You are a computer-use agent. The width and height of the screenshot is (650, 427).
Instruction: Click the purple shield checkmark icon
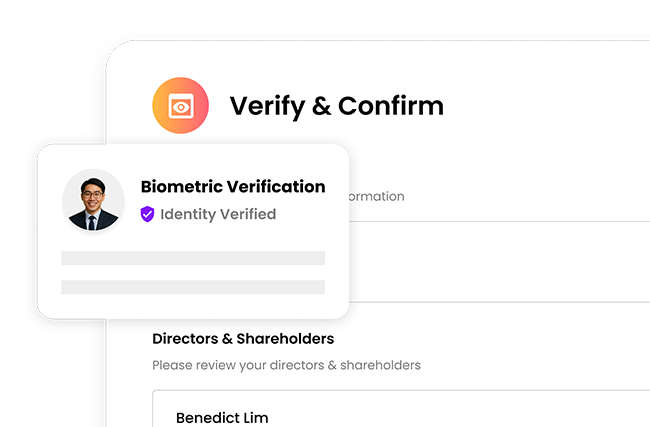pos(147,214)
